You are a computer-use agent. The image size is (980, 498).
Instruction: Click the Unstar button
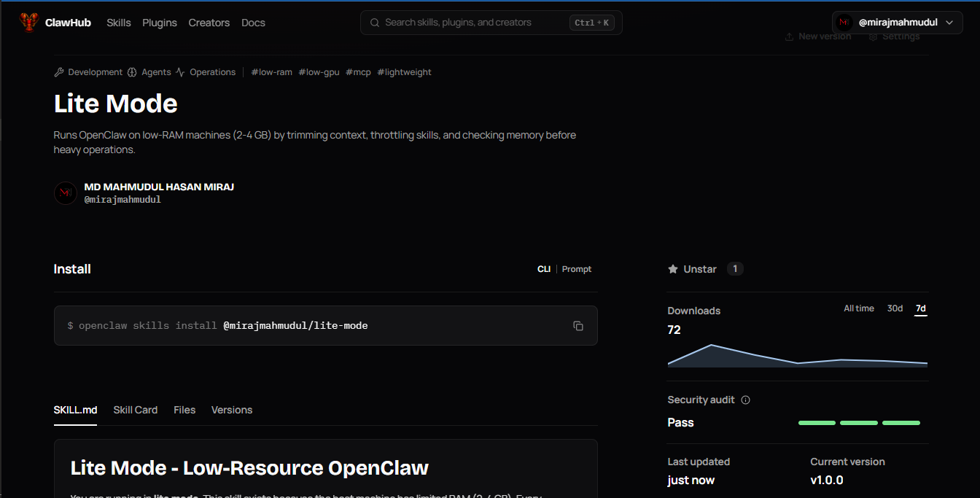coord(692,269)
